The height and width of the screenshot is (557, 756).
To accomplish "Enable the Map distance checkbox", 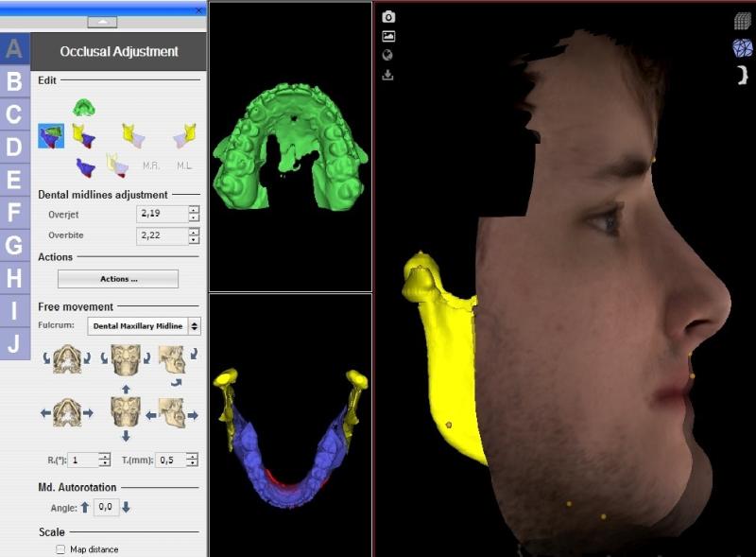I will click(60, 549).
